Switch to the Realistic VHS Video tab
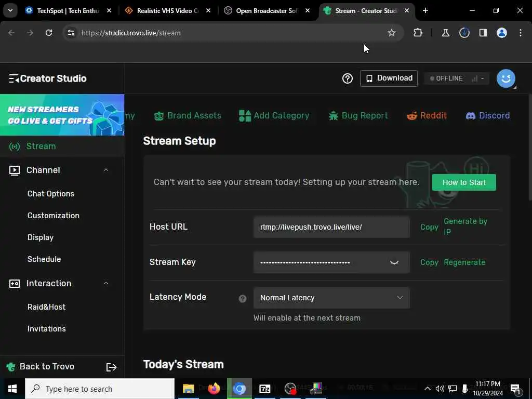Screen dimensions: 532x399 click(x=167, y=11)
